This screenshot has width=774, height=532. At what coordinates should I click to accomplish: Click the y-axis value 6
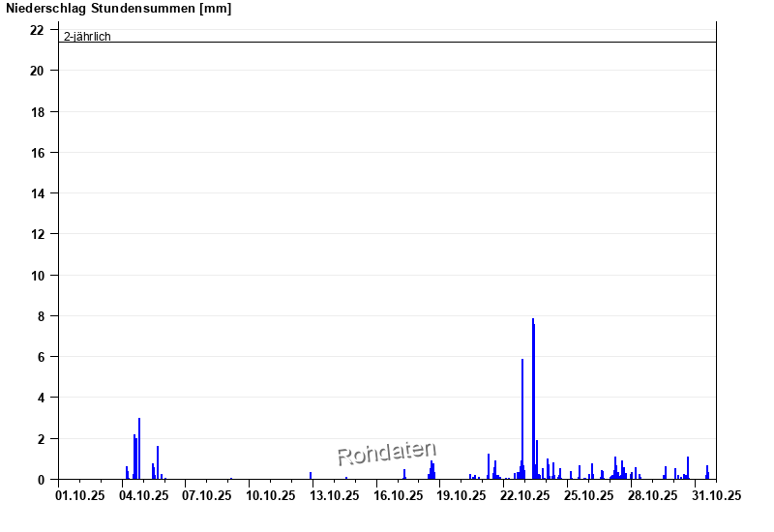[x=41, y=357]
